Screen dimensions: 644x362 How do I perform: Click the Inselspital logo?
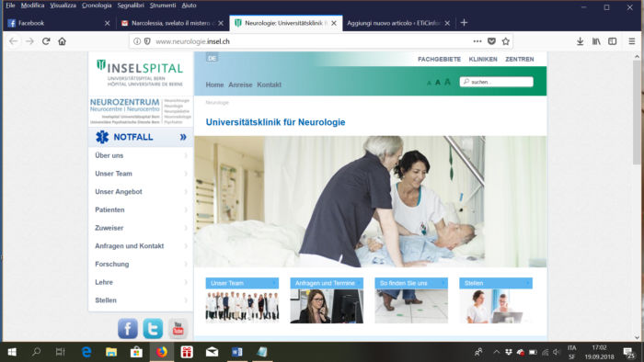point(141,73)
